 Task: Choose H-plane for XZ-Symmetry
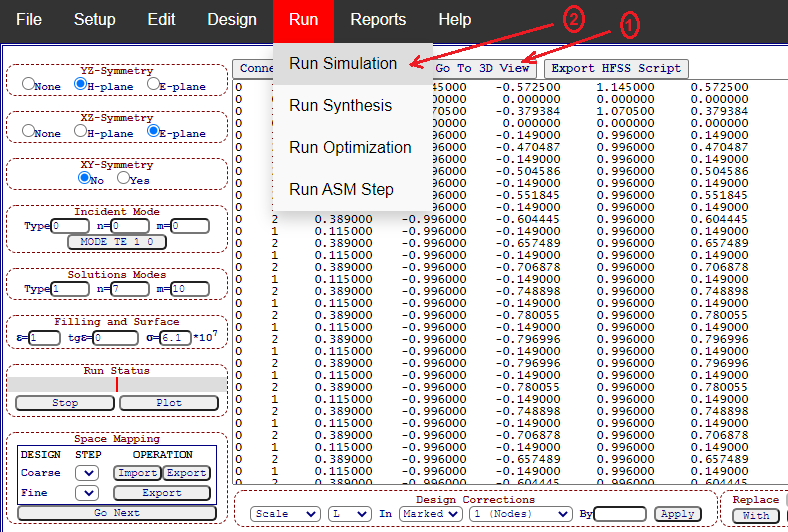[81, 131]
